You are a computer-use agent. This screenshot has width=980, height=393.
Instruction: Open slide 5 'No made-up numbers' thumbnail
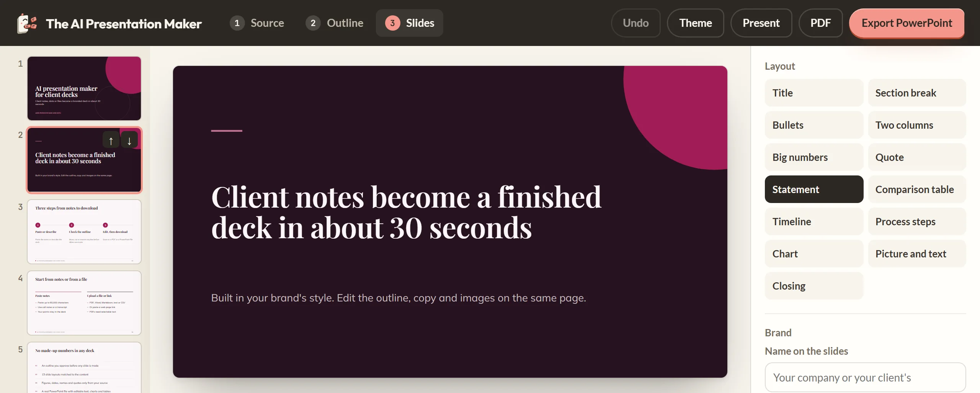[84, 368]
